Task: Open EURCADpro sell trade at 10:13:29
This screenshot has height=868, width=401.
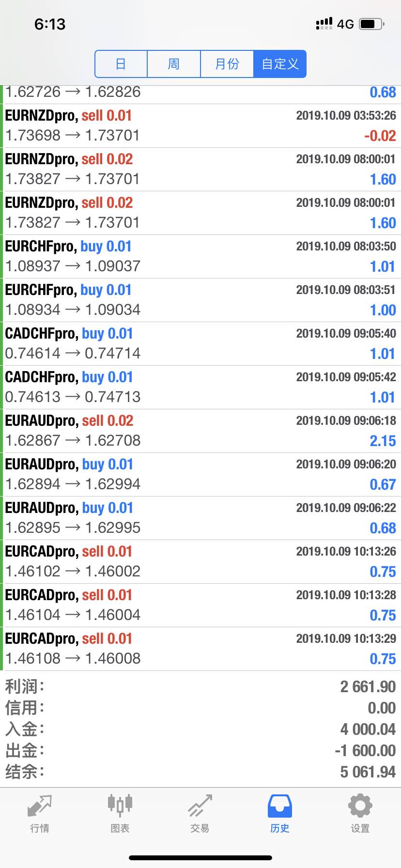Action: click(200, 649)
